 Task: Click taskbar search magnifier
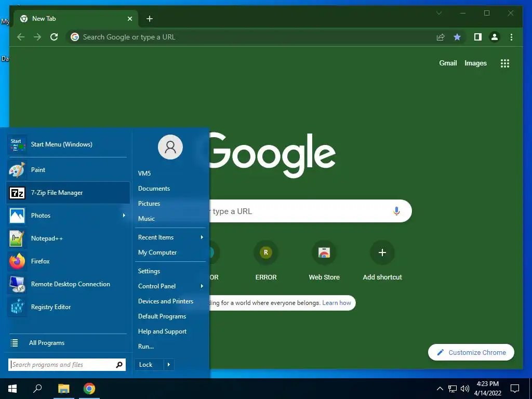click(x=37, y=389)
